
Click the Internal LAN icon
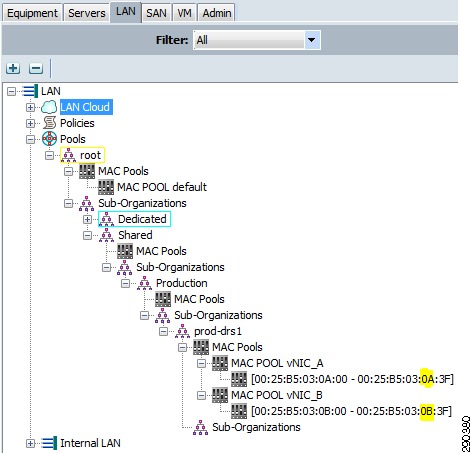(49, 443)
